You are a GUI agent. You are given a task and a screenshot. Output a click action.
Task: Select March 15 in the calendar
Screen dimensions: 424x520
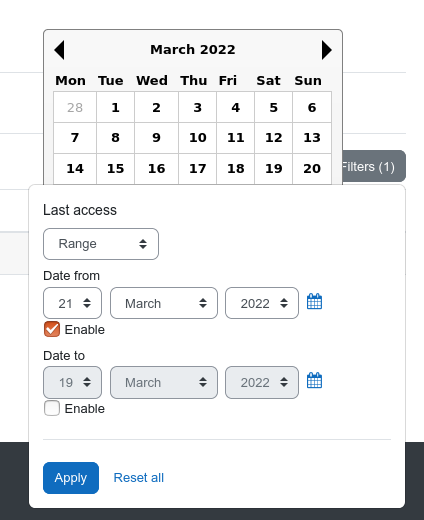(x=115, y=169)
